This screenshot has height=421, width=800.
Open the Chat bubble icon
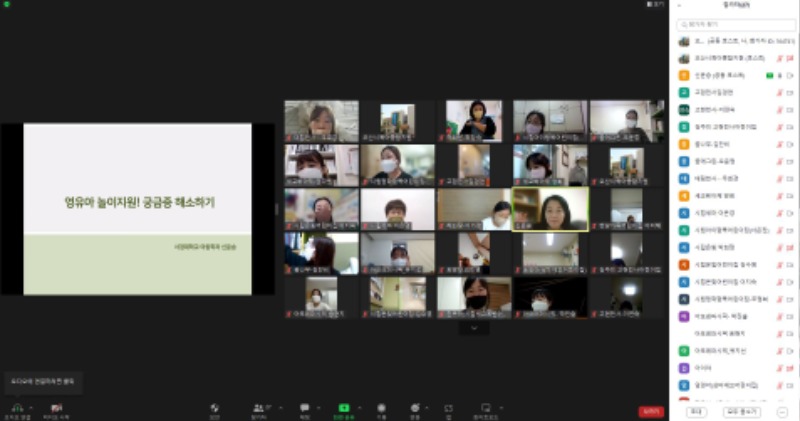pyautogui.click(x=304, y=407)
